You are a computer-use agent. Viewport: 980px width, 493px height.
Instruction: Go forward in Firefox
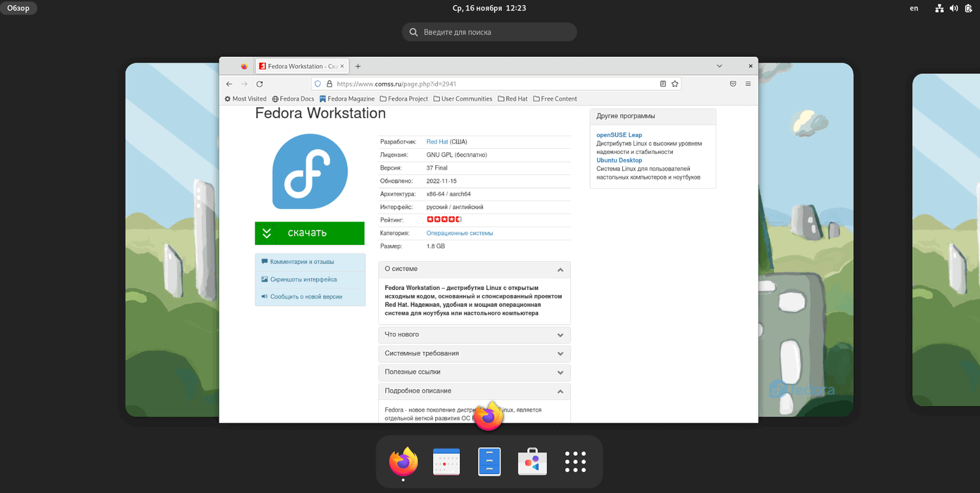244,84
